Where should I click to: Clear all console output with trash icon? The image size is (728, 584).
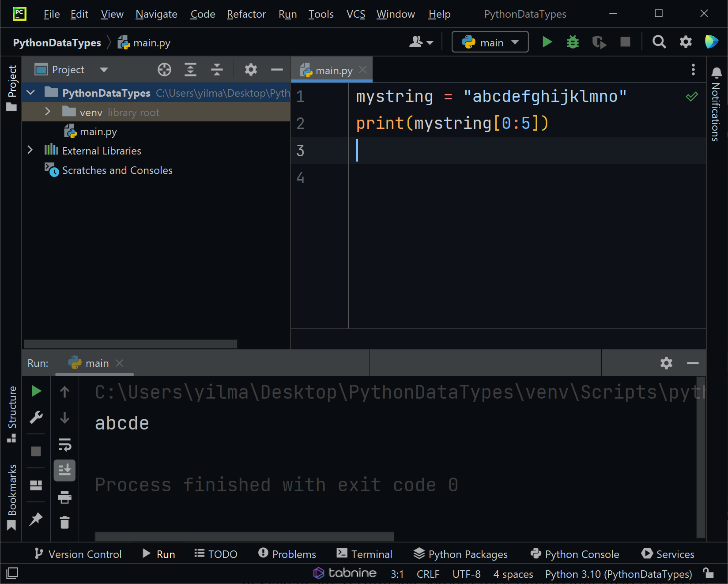(64, 522)
